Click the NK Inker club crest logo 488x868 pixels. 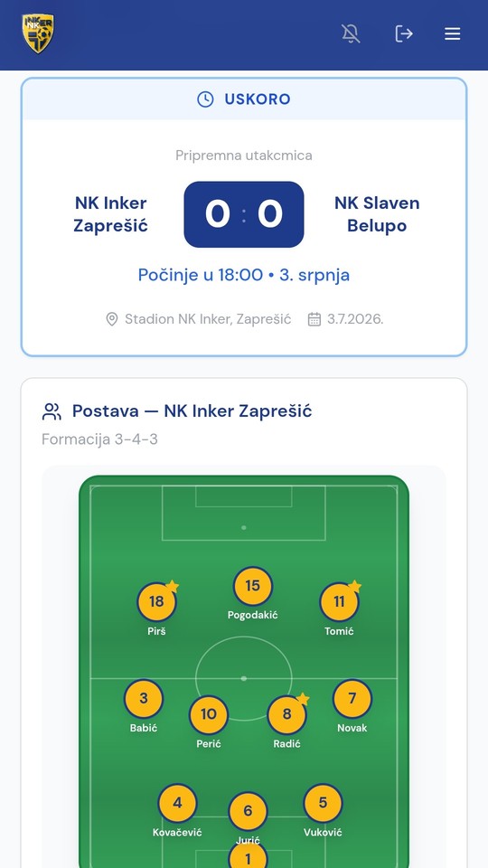pos(38,33)
